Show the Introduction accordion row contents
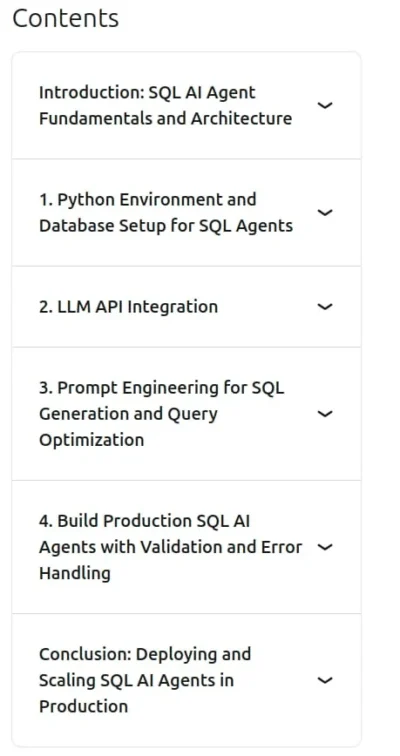 tap(187, 105)
